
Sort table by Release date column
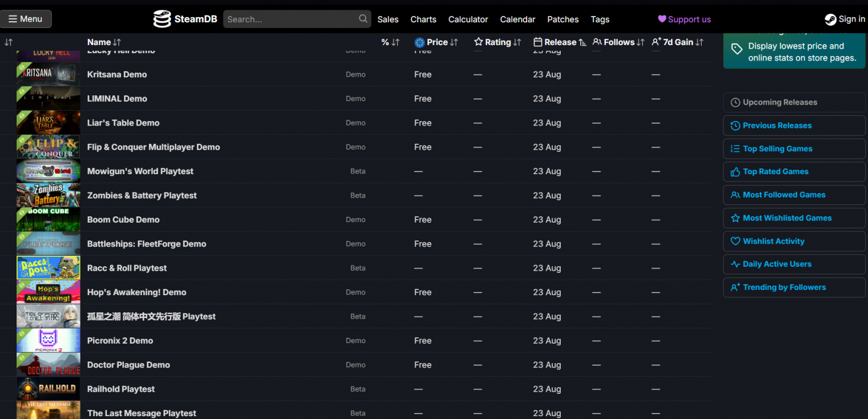point(560,42)
